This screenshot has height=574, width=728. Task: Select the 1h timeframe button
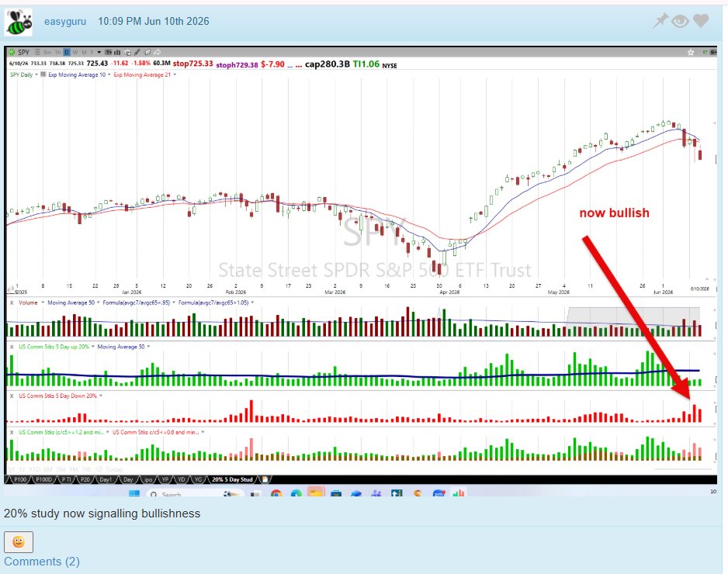coord(58,52)
